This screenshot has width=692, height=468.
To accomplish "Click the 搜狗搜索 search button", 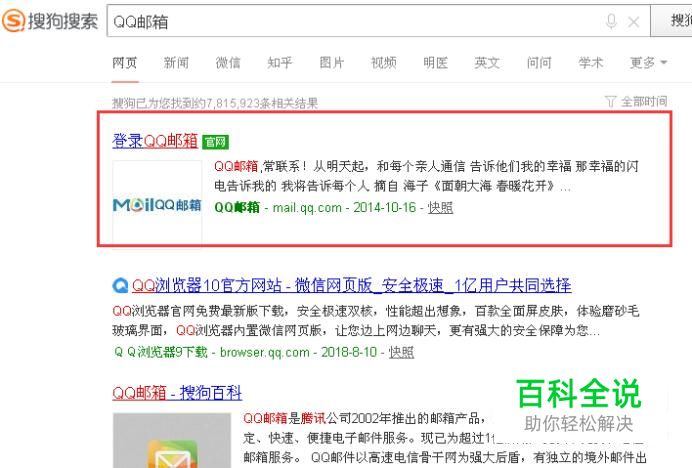I will pyautogui.click(x=672, y=21).
